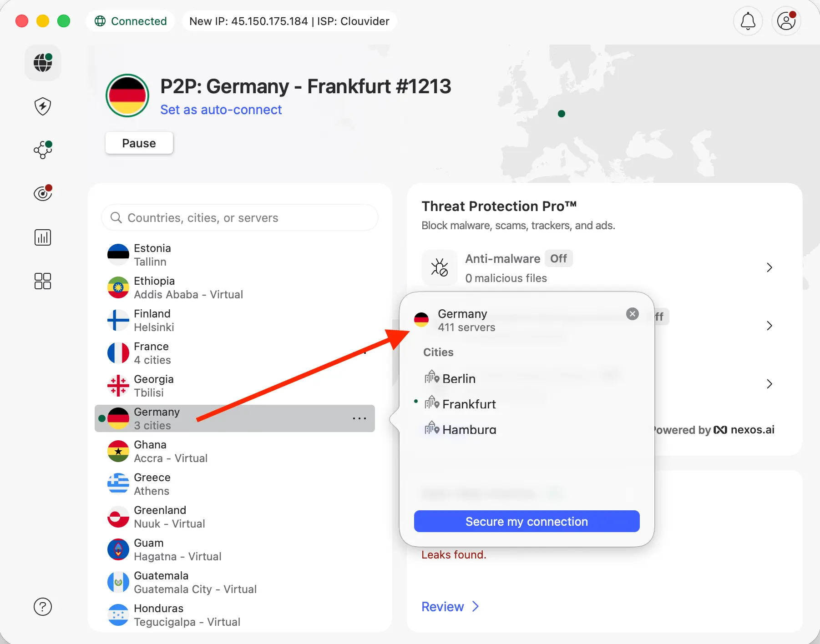
Task: Open the VPN servers globe panel
Action: tap(42, 63)
